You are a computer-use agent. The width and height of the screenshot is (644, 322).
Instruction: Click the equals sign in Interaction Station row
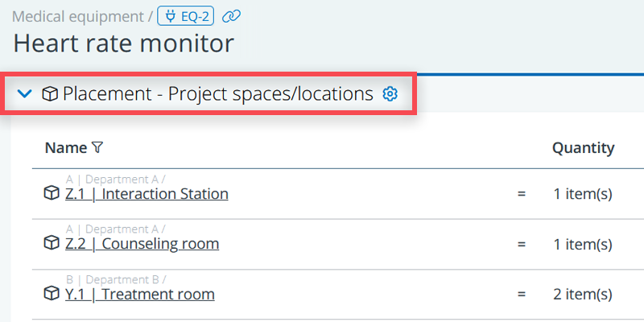point(521,194)
